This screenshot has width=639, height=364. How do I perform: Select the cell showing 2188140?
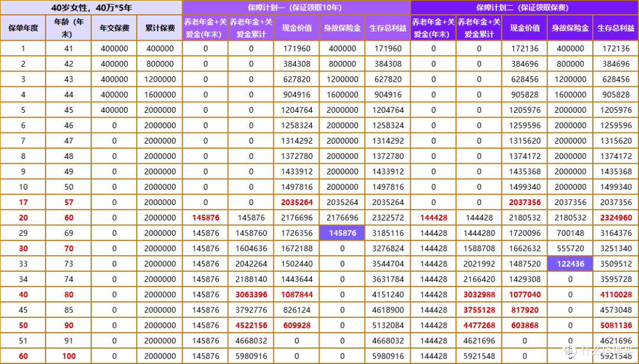pyautogui.click(x=251, y=279)
